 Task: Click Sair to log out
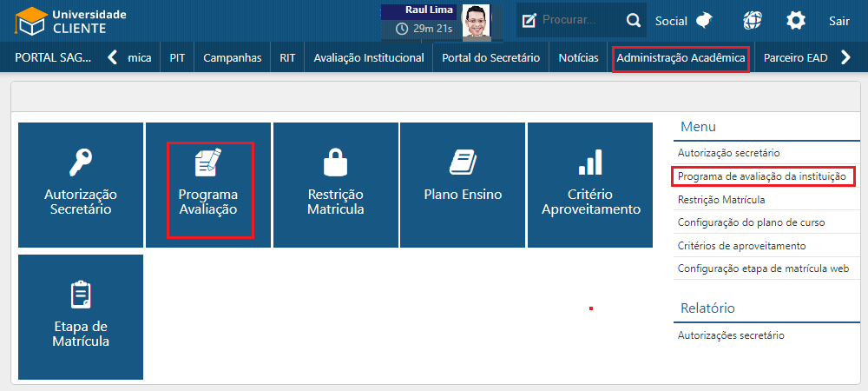coord(838,21)
